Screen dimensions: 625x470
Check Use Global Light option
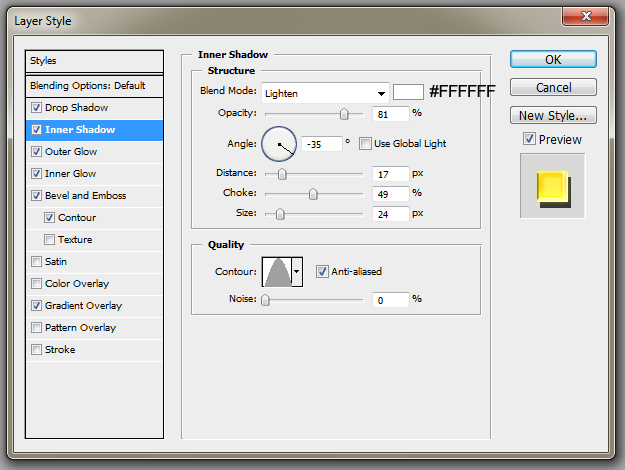point(365,144)
